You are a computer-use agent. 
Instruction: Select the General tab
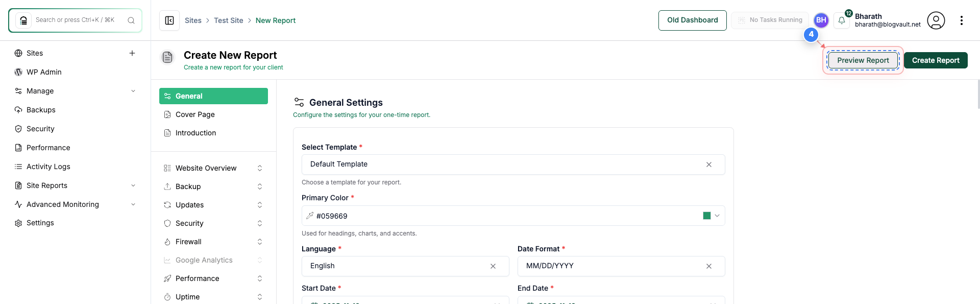click(213, 96)
